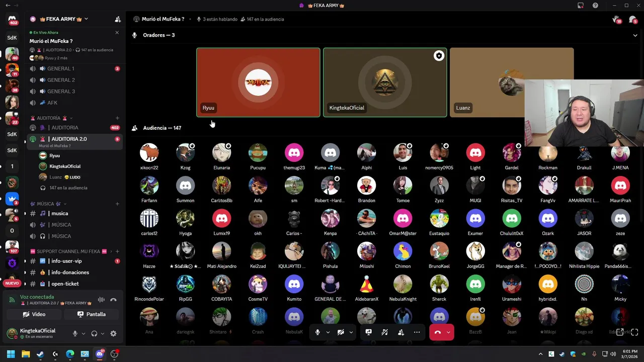Click audience member Brandon avatar
The image size is (644, 362).
click(366, 186)
